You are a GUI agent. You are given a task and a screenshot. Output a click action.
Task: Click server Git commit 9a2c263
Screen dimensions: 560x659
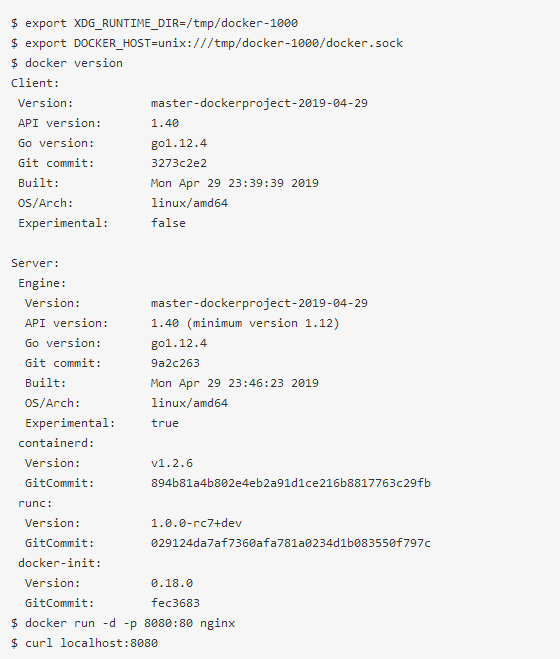coord(175,363)
